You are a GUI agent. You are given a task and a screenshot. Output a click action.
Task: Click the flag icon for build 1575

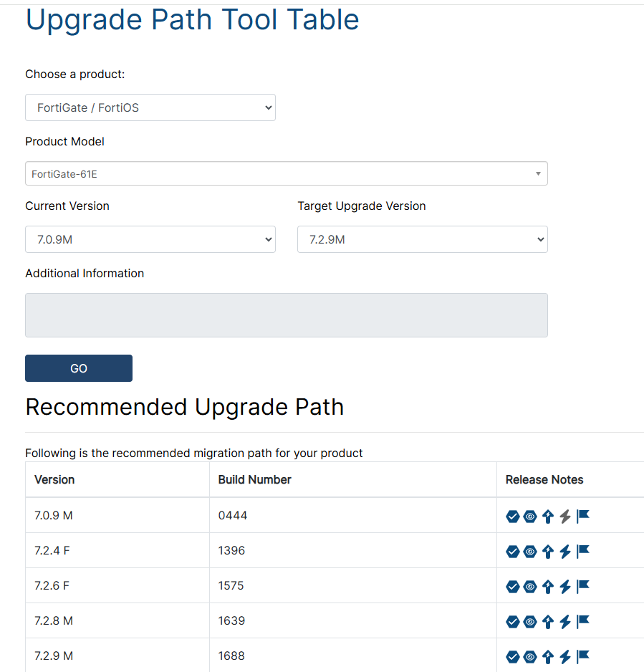tap(583, 587)
